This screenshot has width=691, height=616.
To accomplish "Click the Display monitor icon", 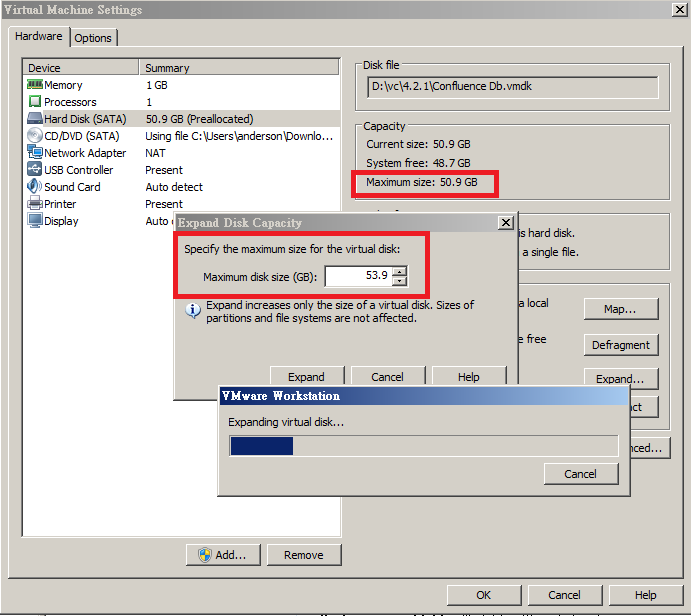I will [35, 220].
